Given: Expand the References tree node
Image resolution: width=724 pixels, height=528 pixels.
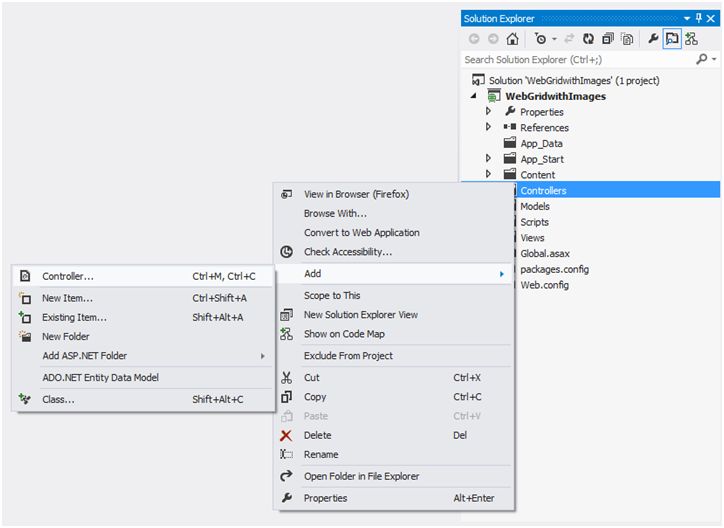Looking at the screenshot, I should (x=489, y=127).
